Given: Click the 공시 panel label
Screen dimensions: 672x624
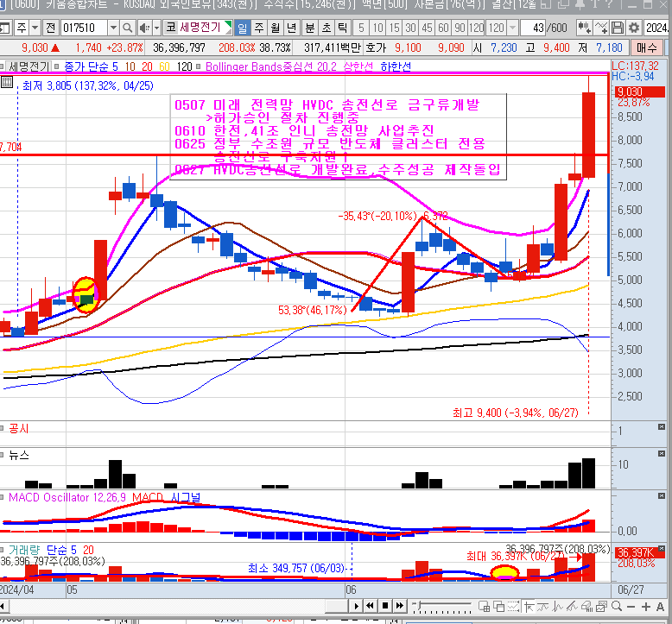Looking at the screenshot, I should 19,429.
